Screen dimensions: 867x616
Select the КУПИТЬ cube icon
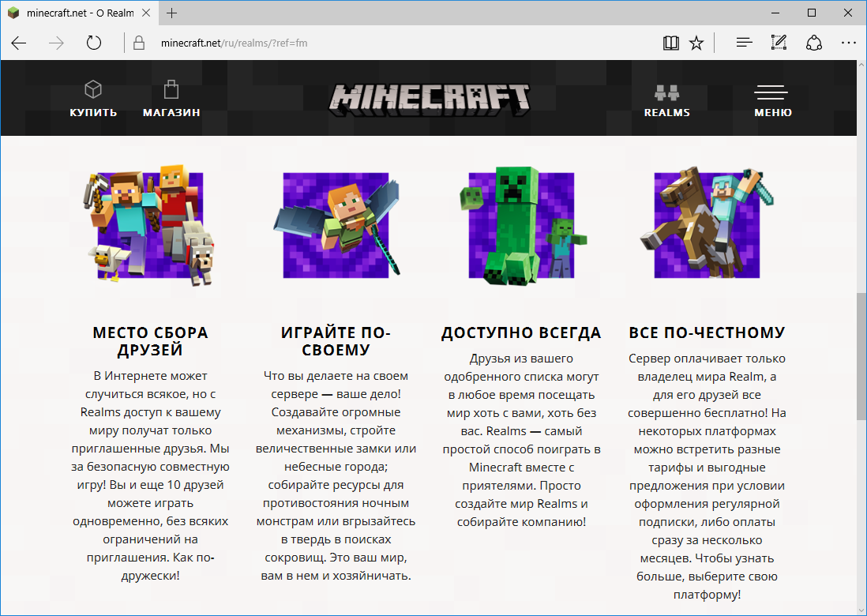tap(92, 88)
